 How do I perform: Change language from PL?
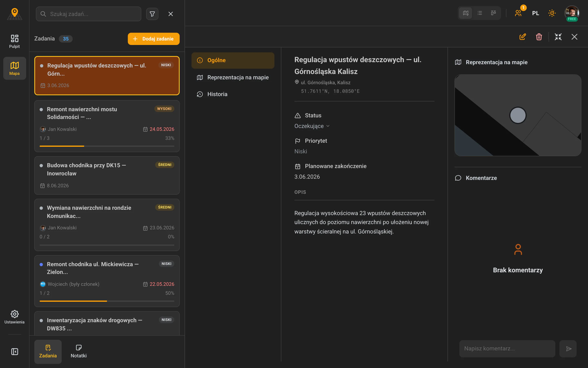point(536,13)
